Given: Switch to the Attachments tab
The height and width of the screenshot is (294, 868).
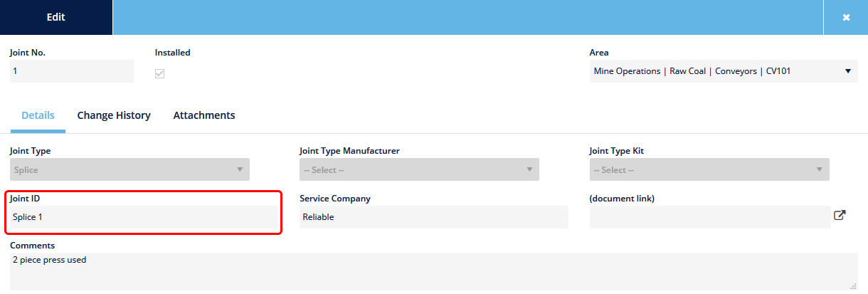Looking at the screenshot, I should point(204,115).
